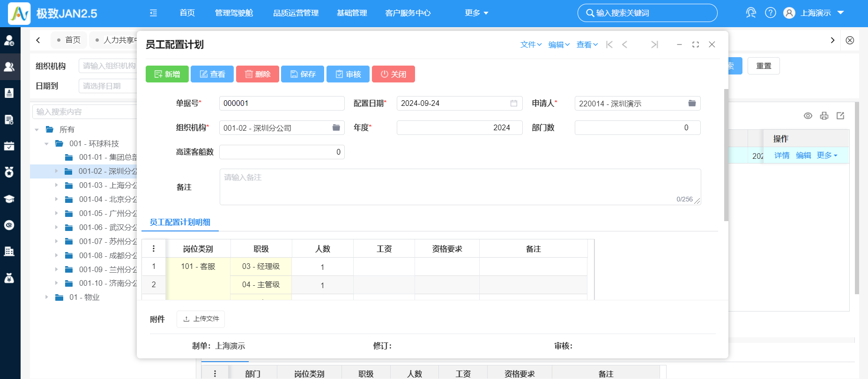Open 详情 link in the list row
This screenshot has width=868, height=379.
pos(782,156)
